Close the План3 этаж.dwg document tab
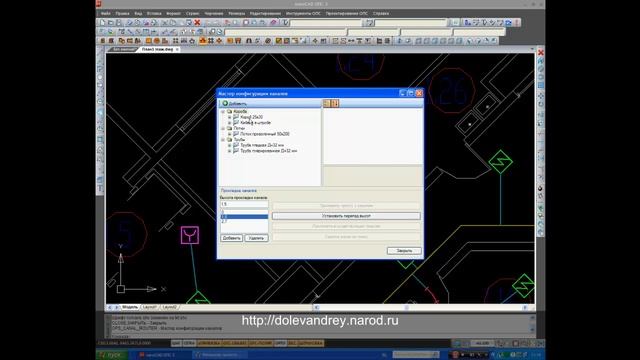640x360 pixels. click(177, 49)
